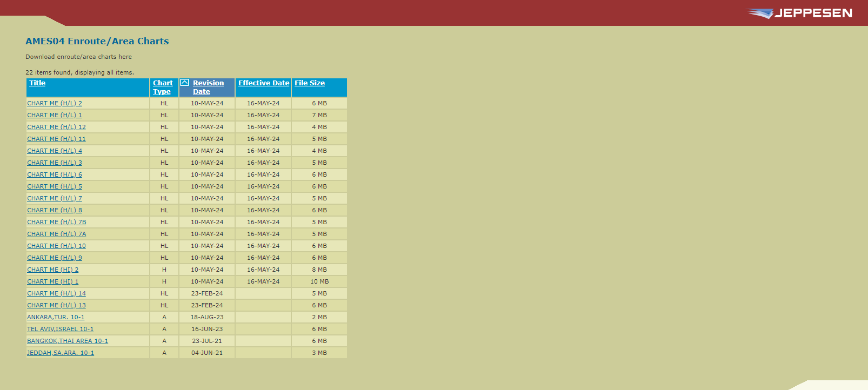This screenshot has height=390, width=868.
Task: Click the AMES04 Enroute/Area Charts heading
Action: click(97, 41)
